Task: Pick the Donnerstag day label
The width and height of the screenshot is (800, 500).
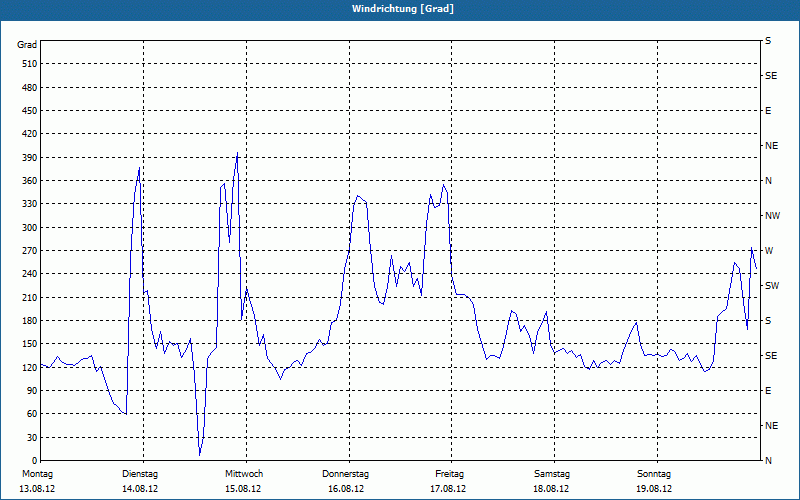Action: [x=345, y=474]
